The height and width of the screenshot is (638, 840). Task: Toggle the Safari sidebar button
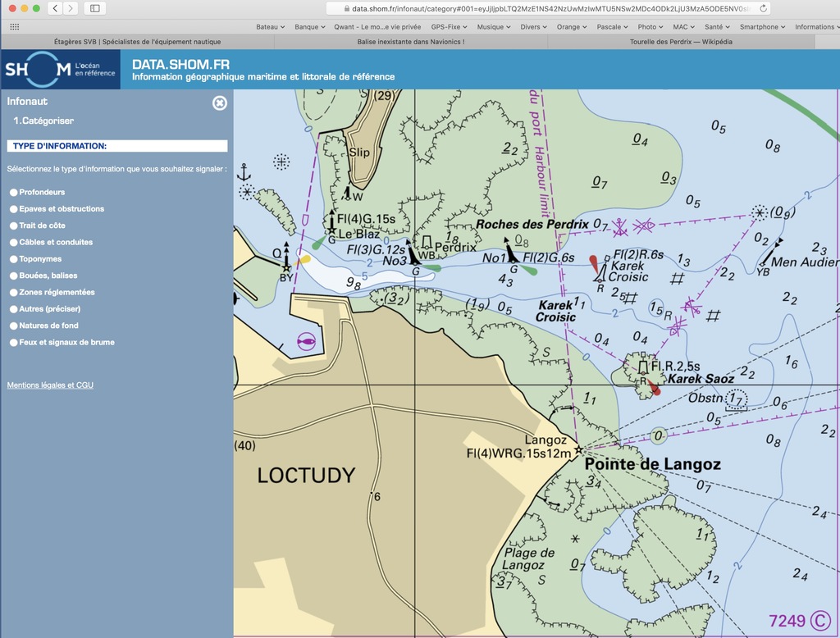point(95,8)
